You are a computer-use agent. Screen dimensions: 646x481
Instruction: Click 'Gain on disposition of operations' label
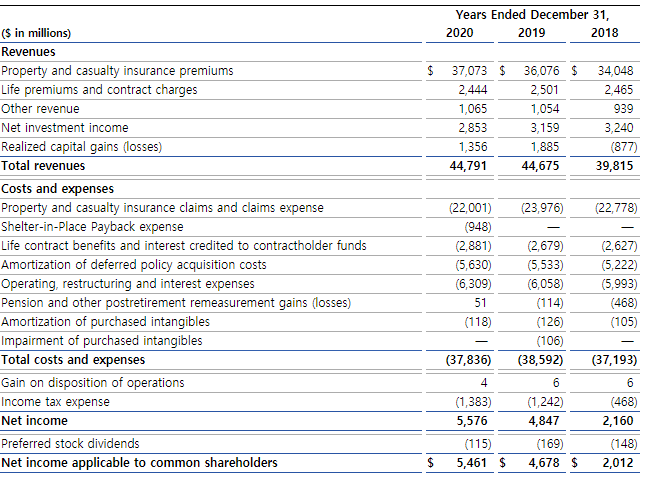(x=93, y=383)
